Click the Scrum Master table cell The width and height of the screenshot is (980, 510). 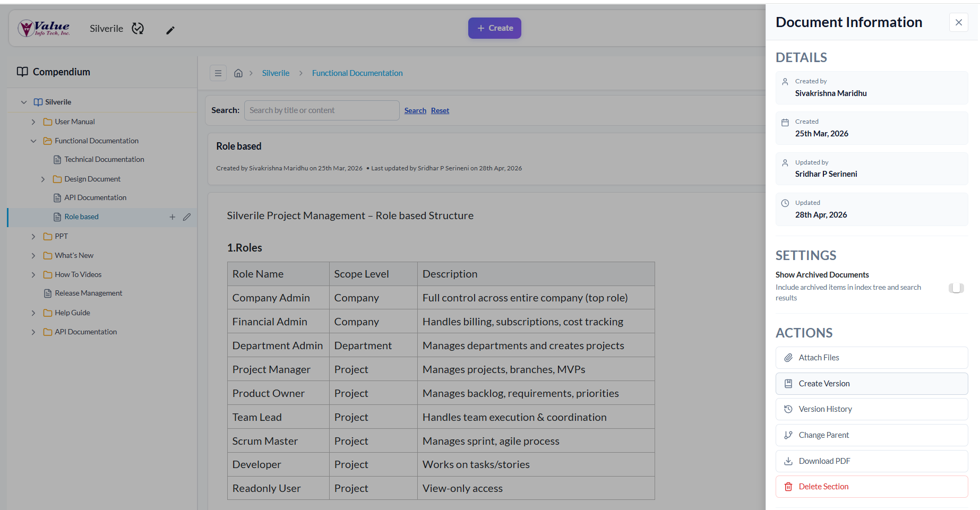pos(278,441)
